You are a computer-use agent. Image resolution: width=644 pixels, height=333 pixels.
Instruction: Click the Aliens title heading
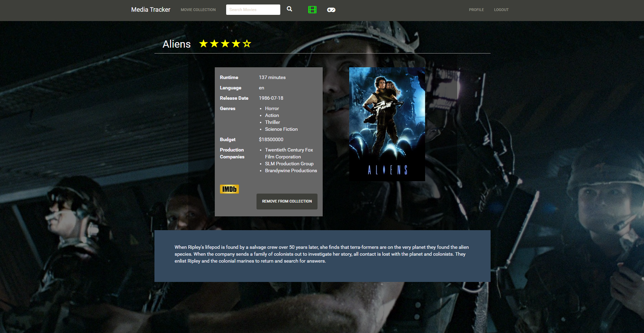click(177, 44)
